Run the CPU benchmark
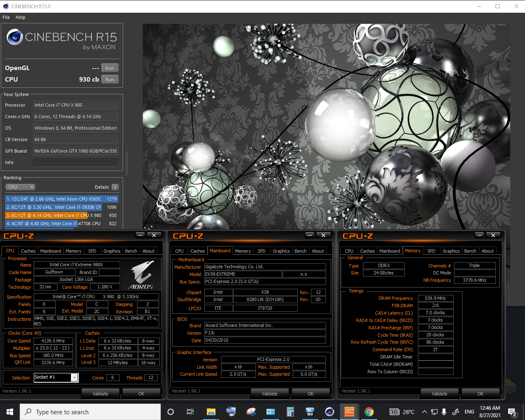This screenshot has width=525, height=420. (x=110, y=80)
